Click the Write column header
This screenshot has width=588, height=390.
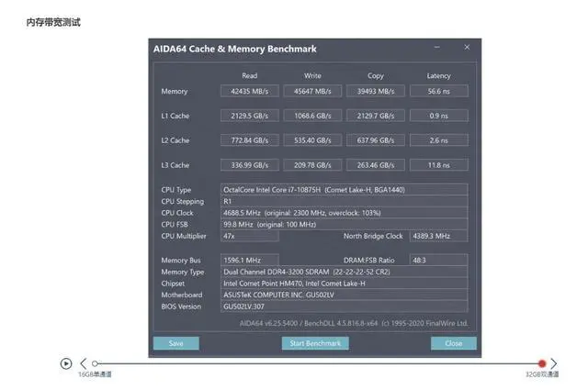[x=312, y=75]
